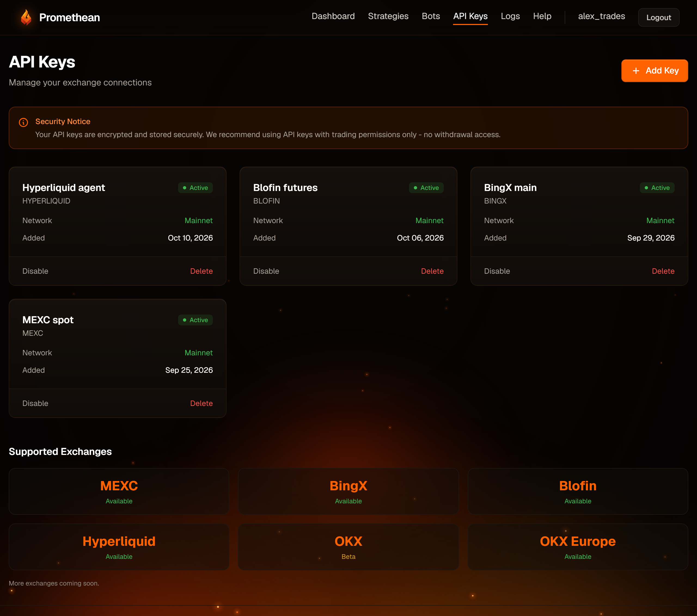
Task: View the Logs page
Action: click(x=510, y=16)
